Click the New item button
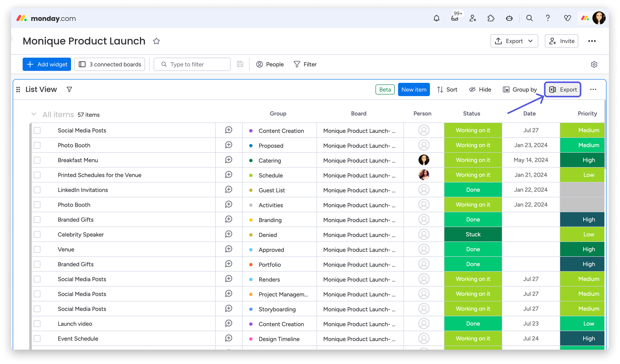620x364 pixels. click(x=414, y=89)
